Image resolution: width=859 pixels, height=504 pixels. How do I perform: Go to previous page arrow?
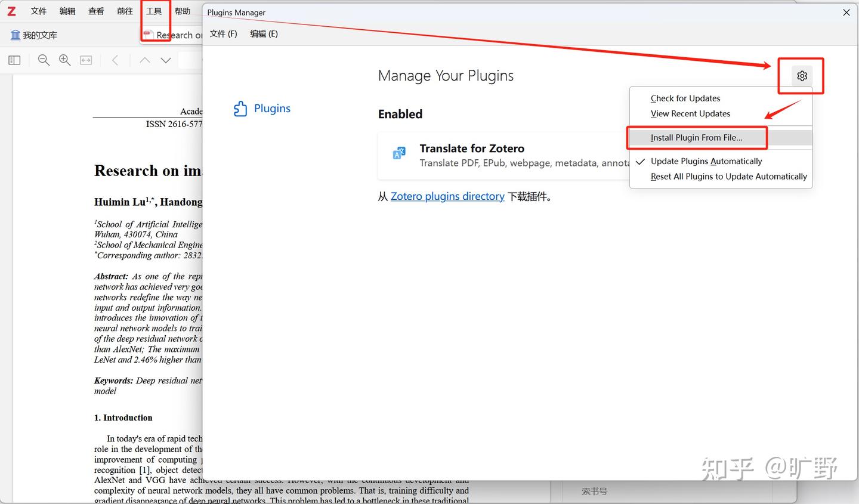click(144, 60)
